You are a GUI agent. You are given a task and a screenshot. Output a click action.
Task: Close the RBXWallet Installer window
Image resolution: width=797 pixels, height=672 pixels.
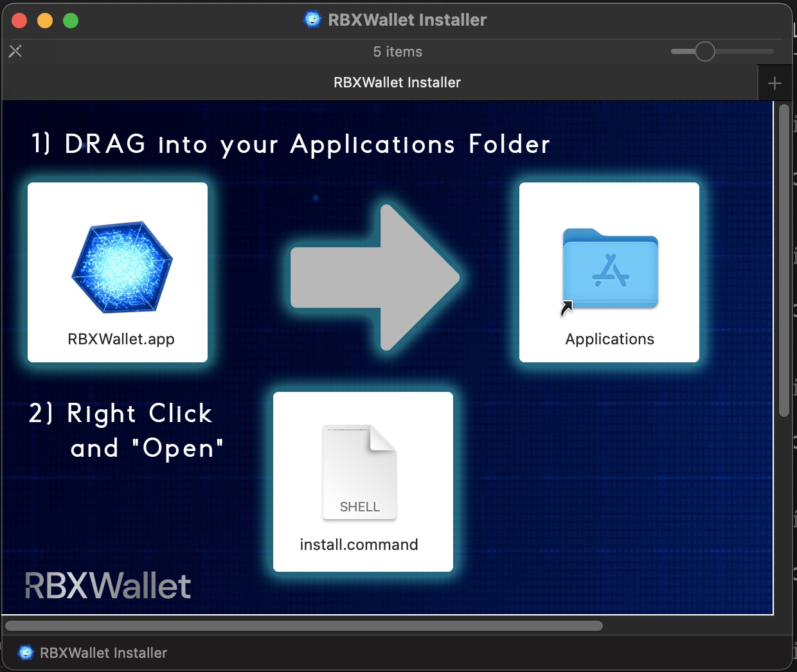[19, 21]
